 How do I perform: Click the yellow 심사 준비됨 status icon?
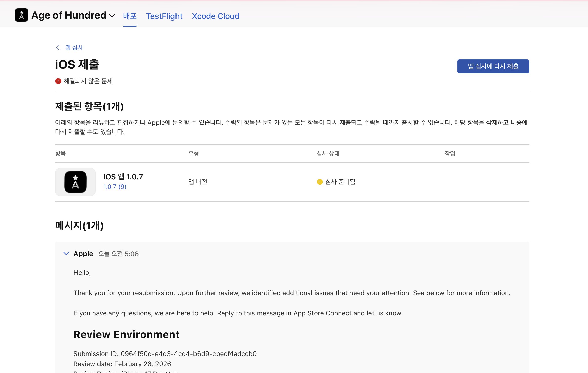pyautogui.click(x=320, y=182)
